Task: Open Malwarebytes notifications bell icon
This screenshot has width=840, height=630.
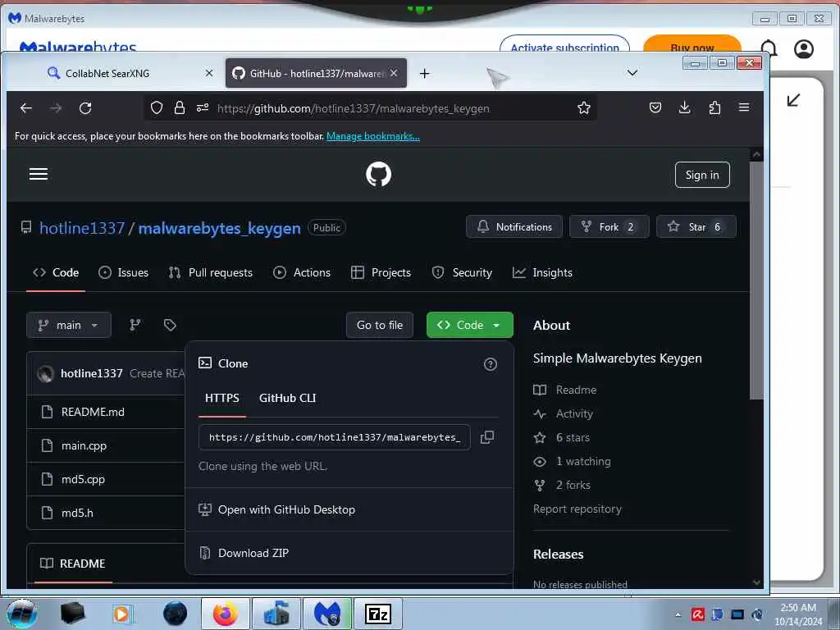Action: pyautogui.click(x=769, y=48)
